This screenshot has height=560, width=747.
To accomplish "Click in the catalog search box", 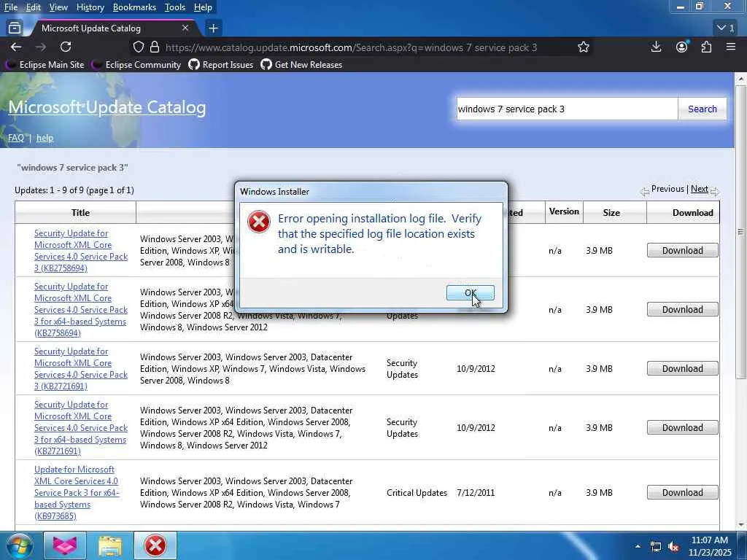I will click(567, 109).
